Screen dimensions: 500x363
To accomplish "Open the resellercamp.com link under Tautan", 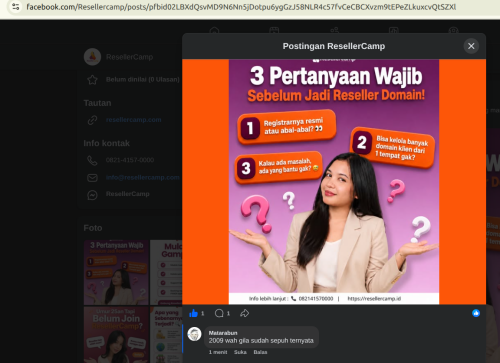I will [x=134, y=120].
